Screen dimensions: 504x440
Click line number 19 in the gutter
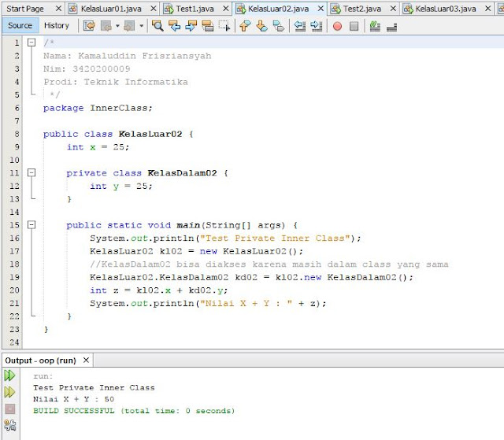pyautogui.click(x=14, y=277)
